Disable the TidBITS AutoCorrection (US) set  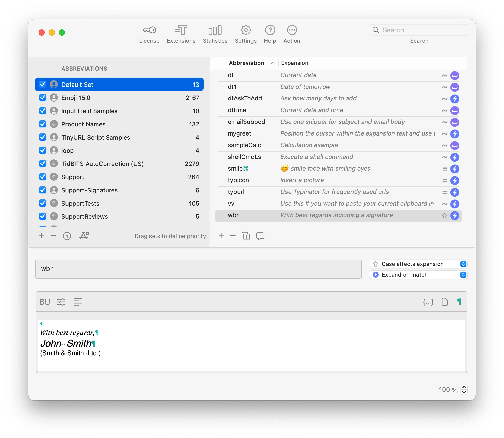coord(42,163)
